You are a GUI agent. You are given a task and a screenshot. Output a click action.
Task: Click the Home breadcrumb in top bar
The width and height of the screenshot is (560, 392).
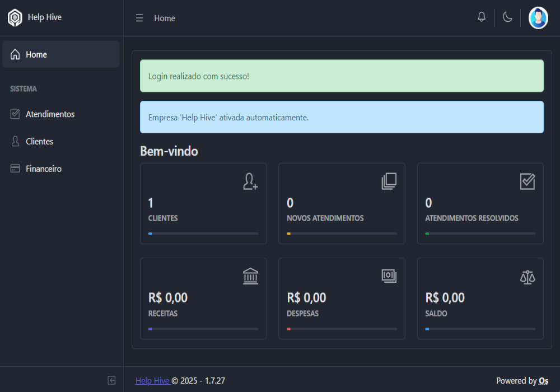[165, 18]
